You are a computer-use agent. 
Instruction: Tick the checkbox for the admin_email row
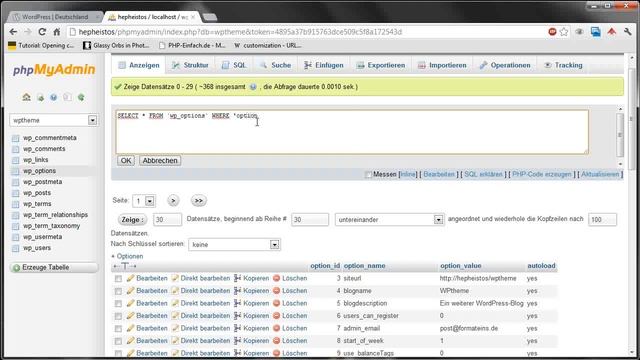pyautogui.click(x=118, y=329)
